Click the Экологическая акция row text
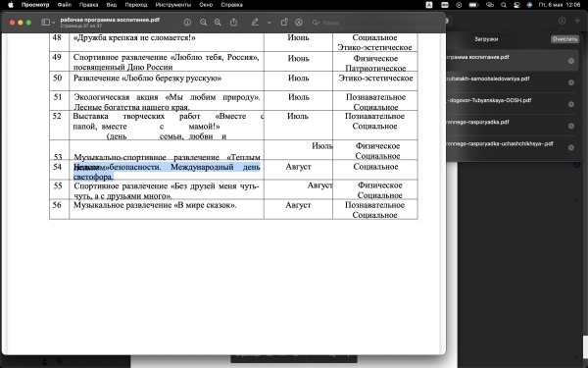The width and height of the screenshot is (588, 368). click(x=167, y=102)
